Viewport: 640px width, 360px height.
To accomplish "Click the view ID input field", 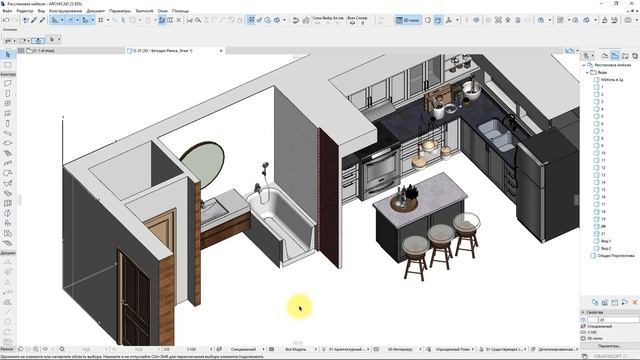I will pyautogui.click(x=593, y=320).
